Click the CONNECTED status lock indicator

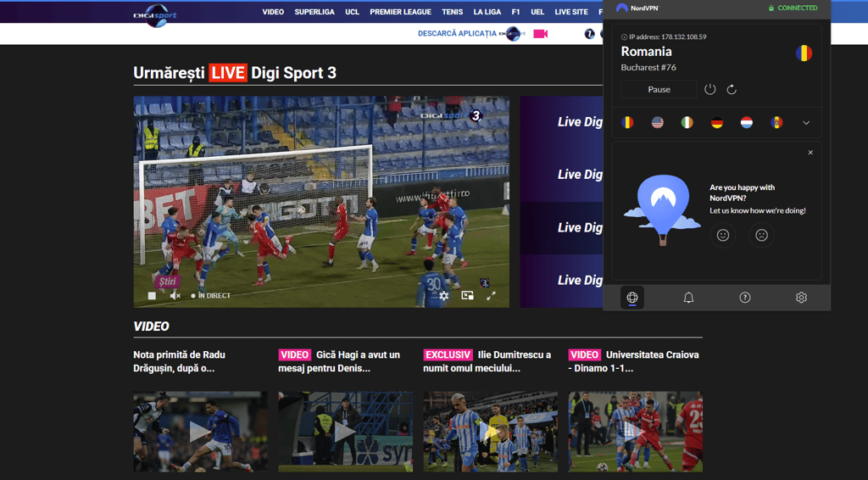793,8
